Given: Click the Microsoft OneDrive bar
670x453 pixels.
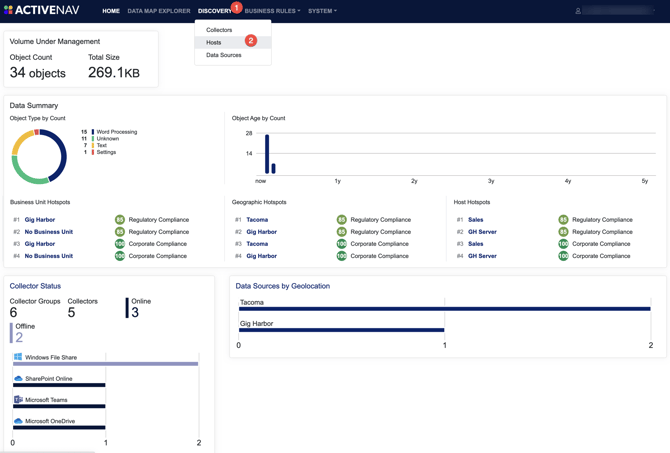Looking at the screenshot, I should 59,427.
